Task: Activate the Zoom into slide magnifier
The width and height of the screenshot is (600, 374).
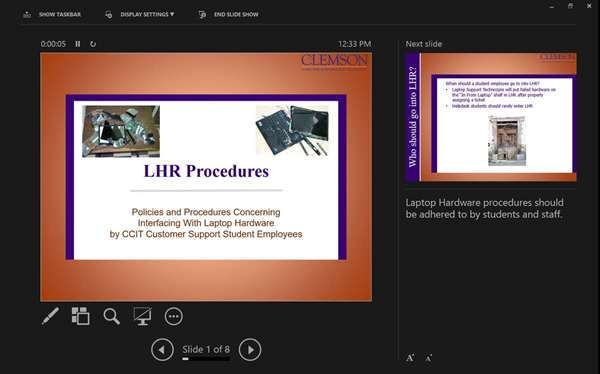Action: pos(111,317)
